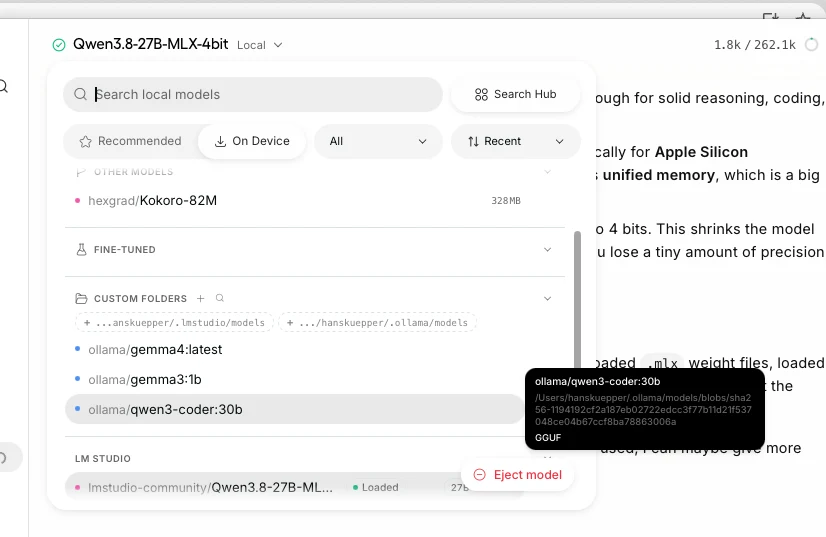Image resolution: width=826 pixels, height=537 pixels.
Task: Click the sort arrows icon beside Recent
Action: (x=474, y=141)
